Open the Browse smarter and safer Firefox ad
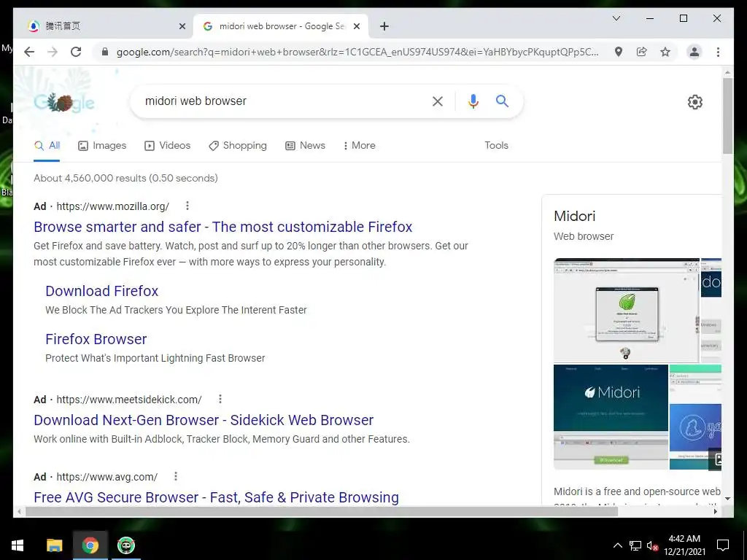 pyautogui.click(x=223, y=227)
